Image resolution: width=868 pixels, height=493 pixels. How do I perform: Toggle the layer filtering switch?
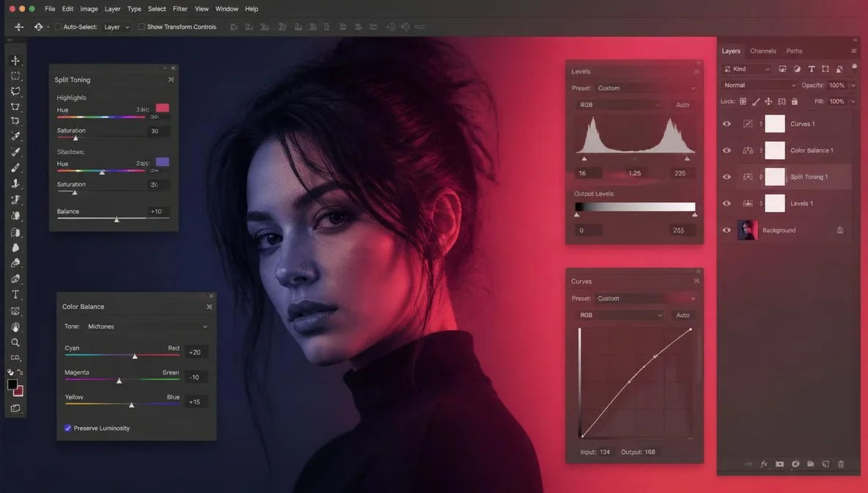[854, 67]
